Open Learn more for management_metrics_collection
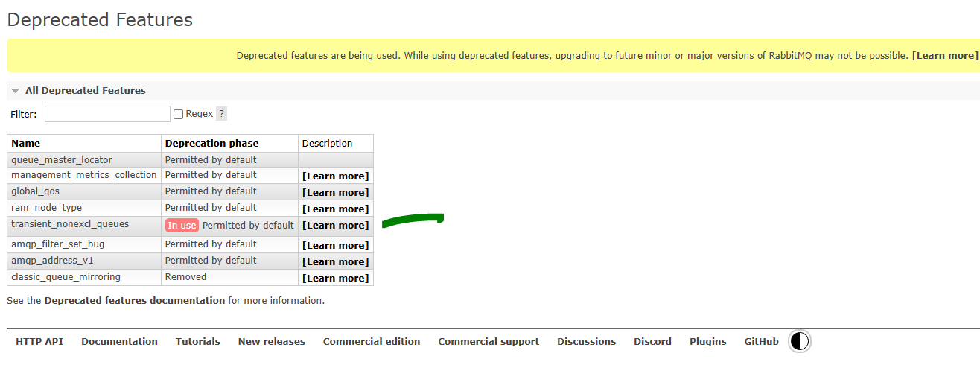Screen dimensions: 980x388 (335, 176)
